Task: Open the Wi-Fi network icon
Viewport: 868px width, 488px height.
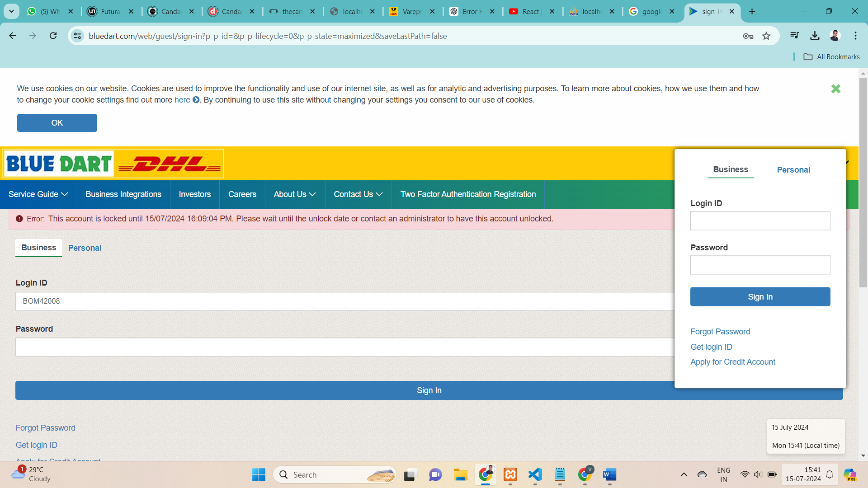Action: point(745,474)
